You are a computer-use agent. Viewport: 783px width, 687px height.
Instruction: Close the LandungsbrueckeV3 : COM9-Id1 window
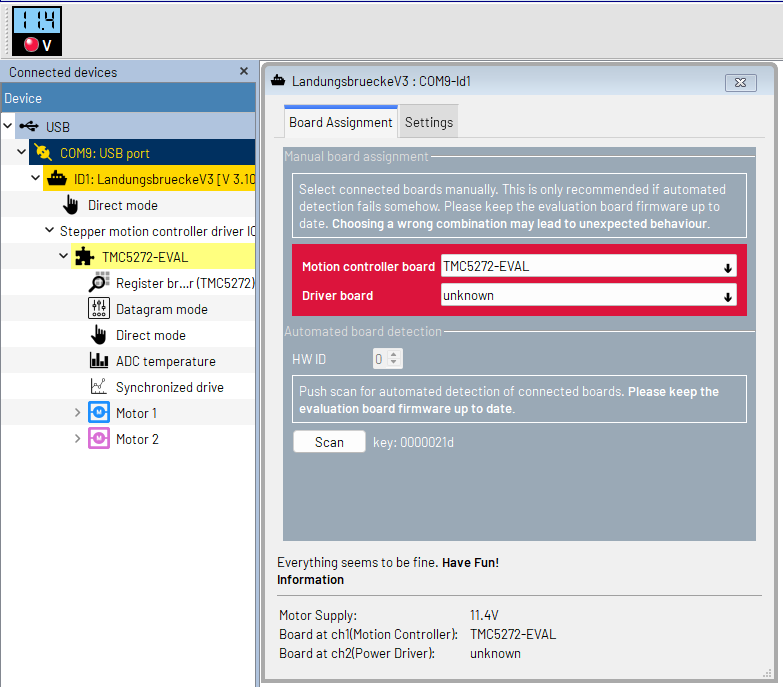click(x=741, y=82)
